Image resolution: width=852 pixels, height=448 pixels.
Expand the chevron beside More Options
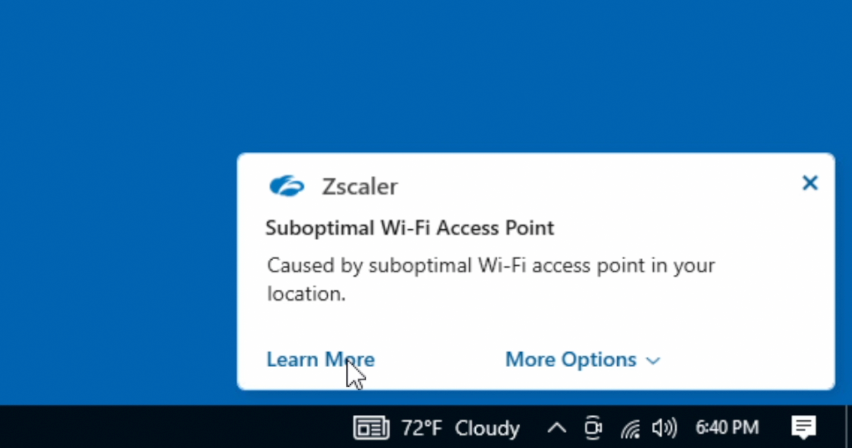[x=653, y=361]
